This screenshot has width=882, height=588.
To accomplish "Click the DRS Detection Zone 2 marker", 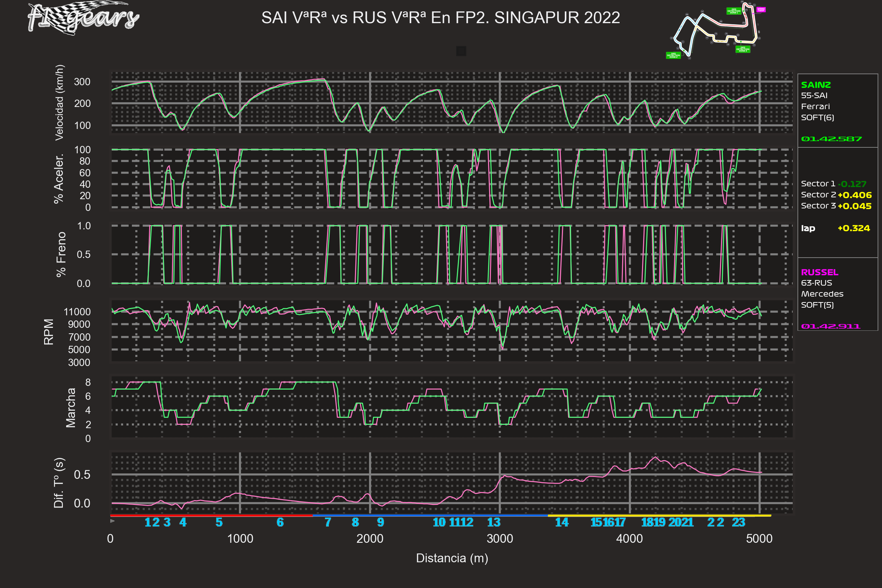I will coord(673,55).
